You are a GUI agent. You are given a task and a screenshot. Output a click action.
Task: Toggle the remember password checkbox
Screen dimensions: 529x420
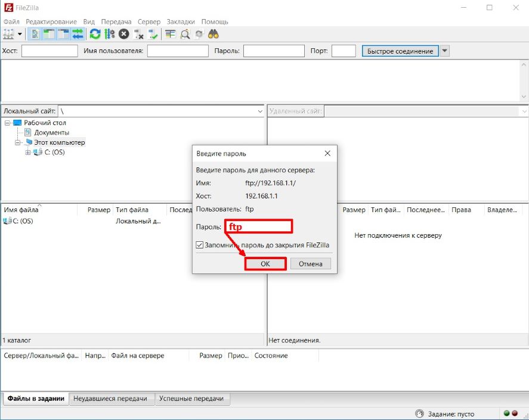click(x=200, y=245)
